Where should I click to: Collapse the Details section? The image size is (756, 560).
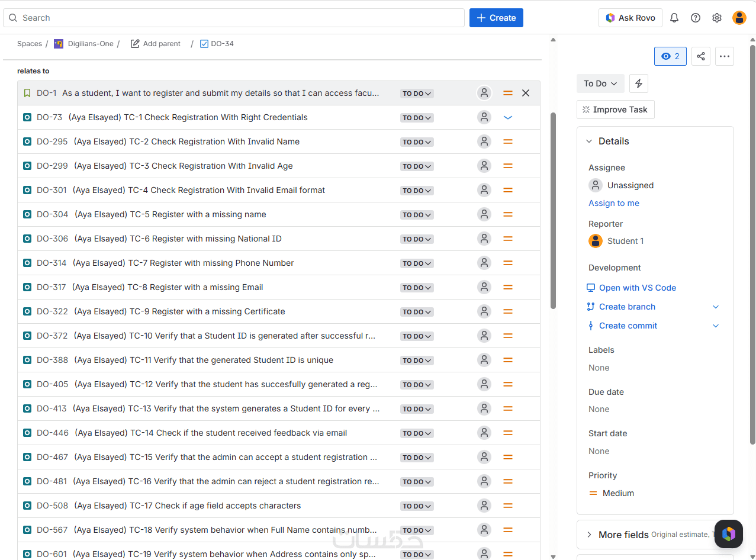(x=589, y=141)
